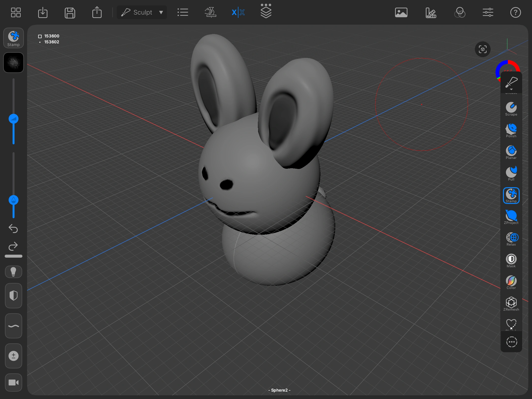Undo the last sculpting action
This screenshot has height=399, width=532.
(13, 229)
